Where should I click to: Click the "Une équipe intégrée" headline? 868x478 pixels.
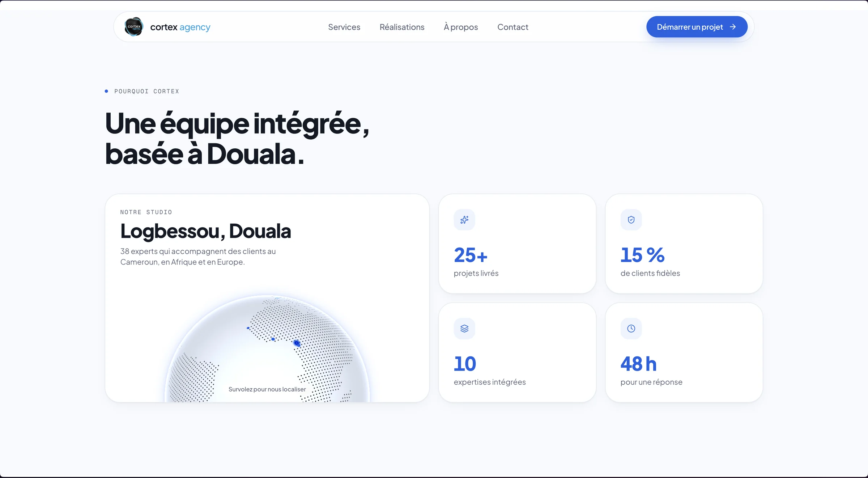tap(237, 138)
